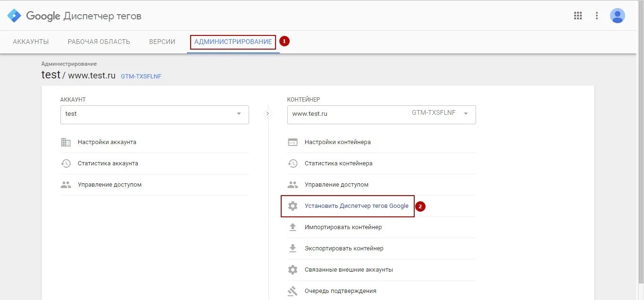644x300 pixels.
Task: Click the Google Tag Manager logo icon
Action: pyautogui.click(x=14, y=16)
